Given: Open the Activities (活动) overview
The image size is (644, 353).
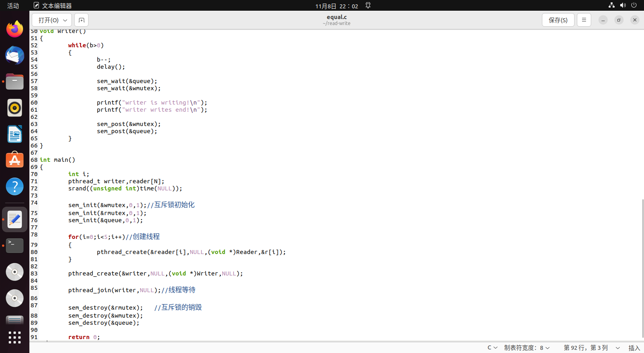Looking at the screenshot, I should coord(13,6).
